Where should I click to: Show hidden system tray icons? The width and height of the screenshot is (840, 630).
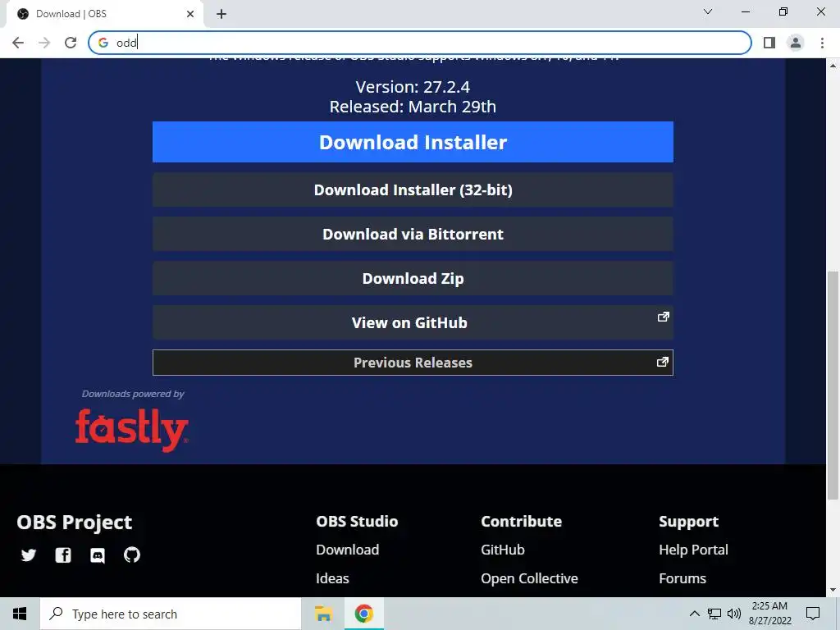click(694, 614)
